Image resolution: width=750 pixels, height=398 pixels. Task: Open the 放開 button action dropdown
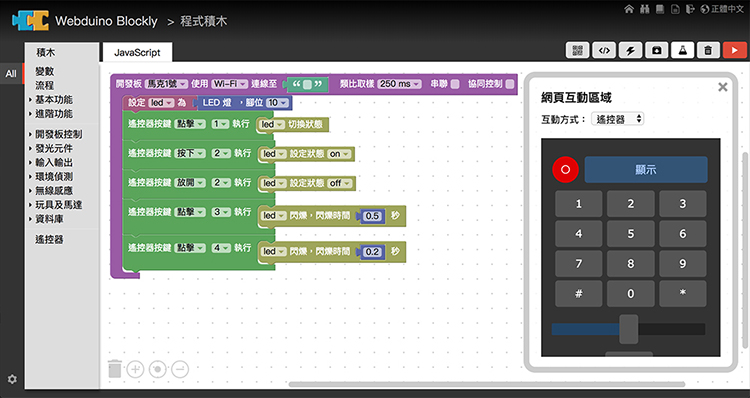pos(189,183)
